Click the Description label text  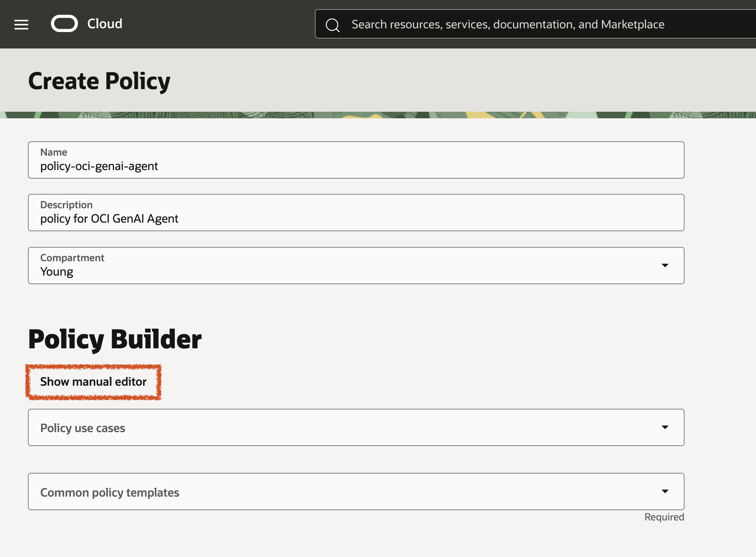[66, 205]
